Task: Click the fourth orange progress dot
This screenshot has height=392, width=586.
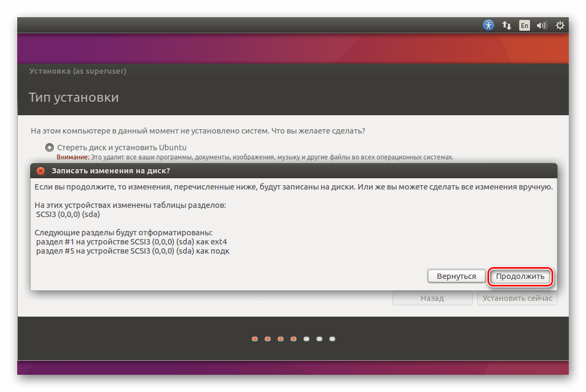Action: (294, 339)
